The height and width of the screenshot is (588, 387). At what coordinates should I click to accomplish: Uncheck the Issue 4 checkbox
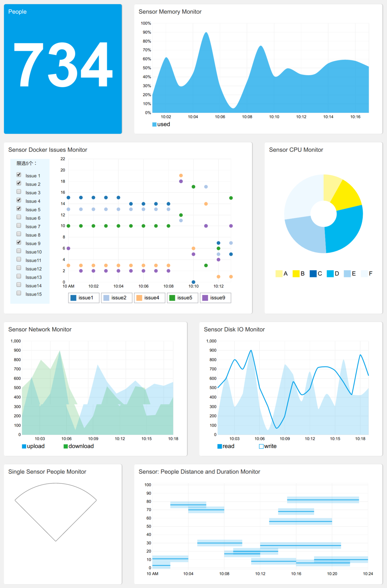[19, 200]
